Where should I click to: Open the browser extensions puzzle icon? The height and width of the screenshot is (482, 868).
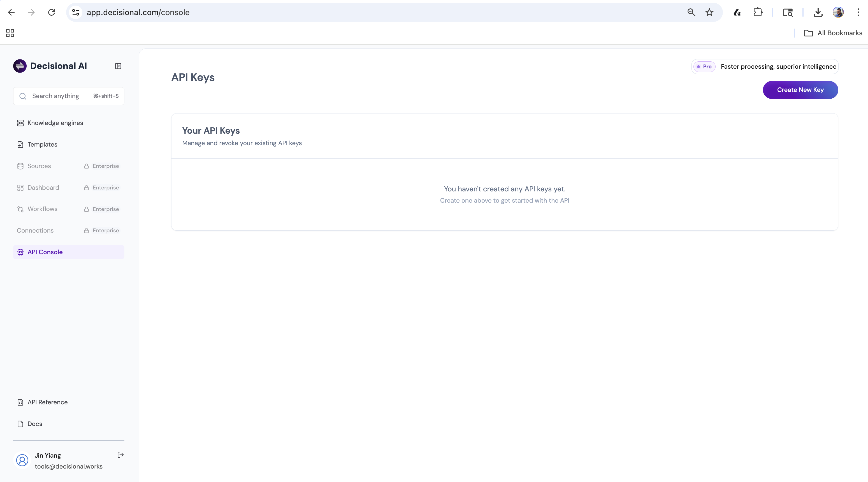tap(758, 13)
